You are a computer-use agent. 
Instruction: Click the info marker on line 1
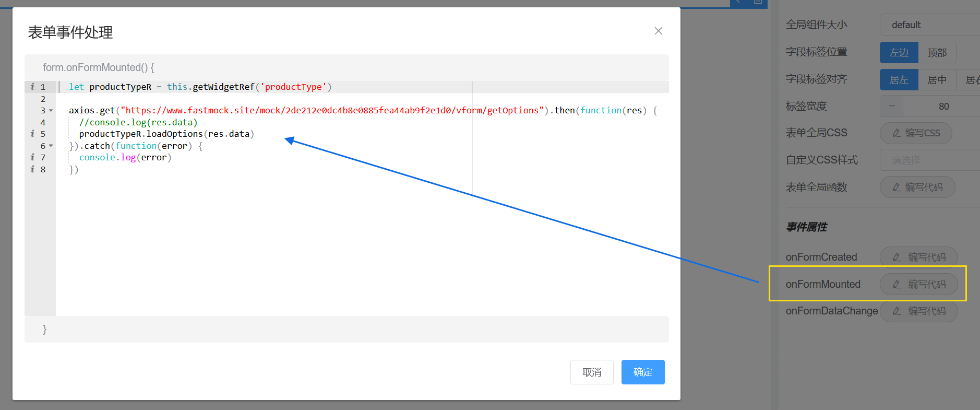tap(32, 87)
